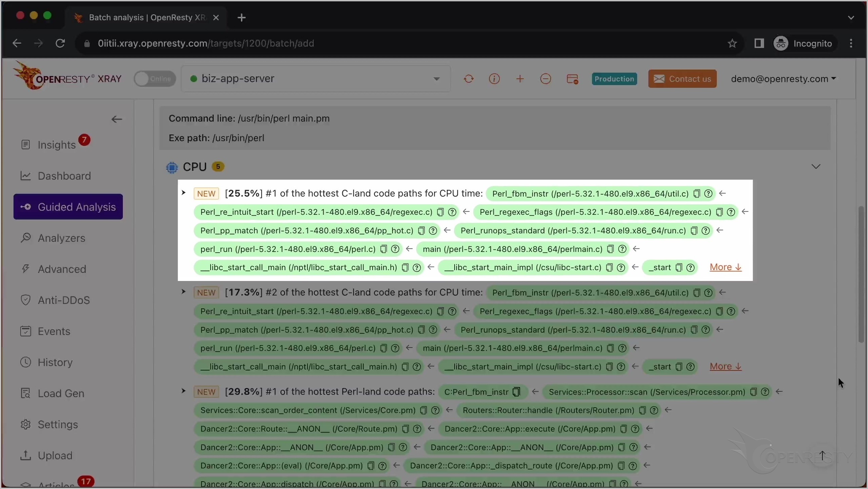Open help for Services::Processor::scan
Screen dimensions: 868x489
pyautogui.click(x=765, y=392)
